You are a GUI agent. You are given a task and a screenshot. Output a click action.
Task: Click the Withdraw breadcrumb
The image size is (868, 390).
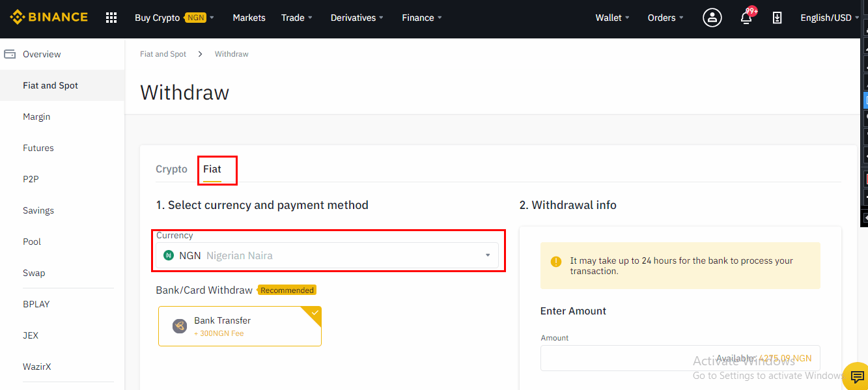click(x=232, y=54)
